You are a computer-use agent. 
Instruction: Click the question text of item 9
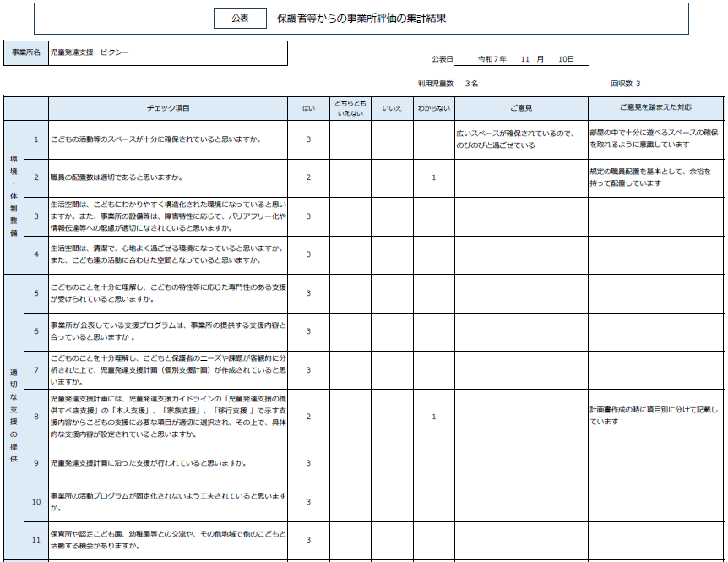click(x=149, y=463)
